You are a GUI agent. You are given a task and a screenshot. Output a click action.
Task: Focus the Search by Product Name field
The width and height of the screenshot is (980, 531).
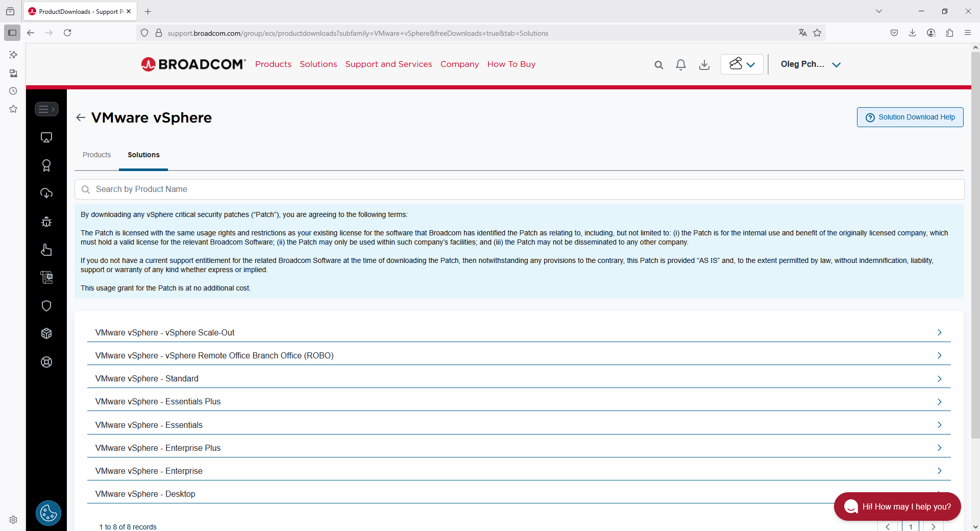(x=520, y=189)
